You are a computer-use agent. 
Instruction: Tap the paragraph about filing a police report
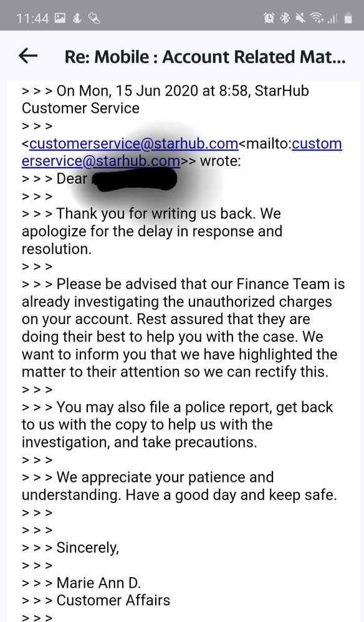pos(177,424)
